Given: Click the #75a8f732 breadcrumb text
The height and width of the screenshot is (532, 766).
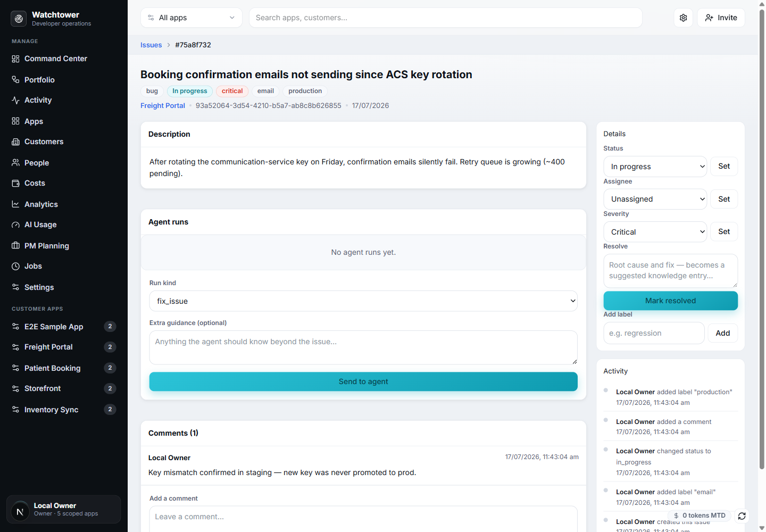Looking at the screenshot, I should tap(193, 45).
